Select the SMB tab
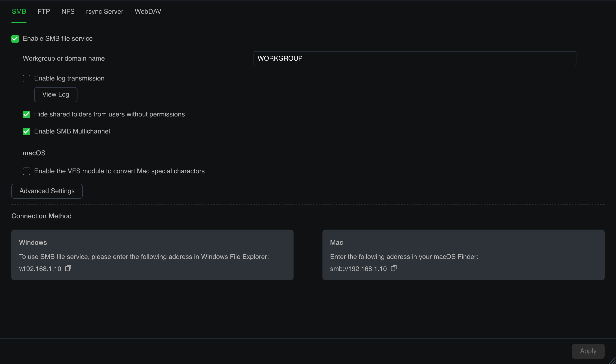The image size is (616, 364). [19, 12]
